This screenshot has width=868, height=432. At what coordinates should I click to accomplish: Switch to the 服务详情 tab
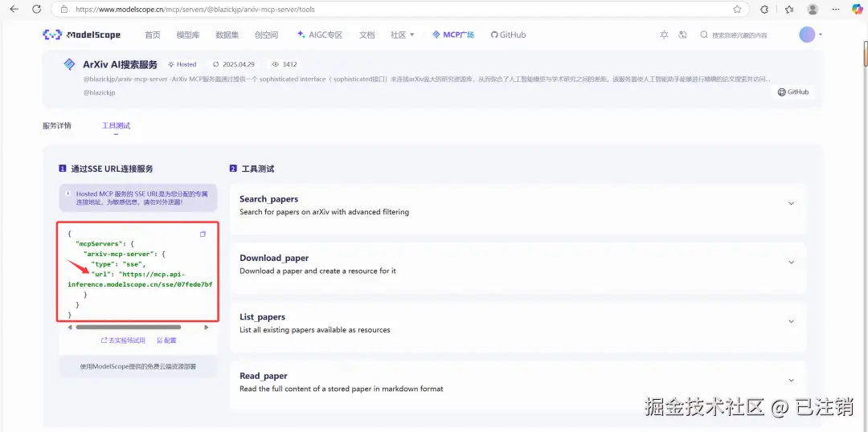coord(56,125)
